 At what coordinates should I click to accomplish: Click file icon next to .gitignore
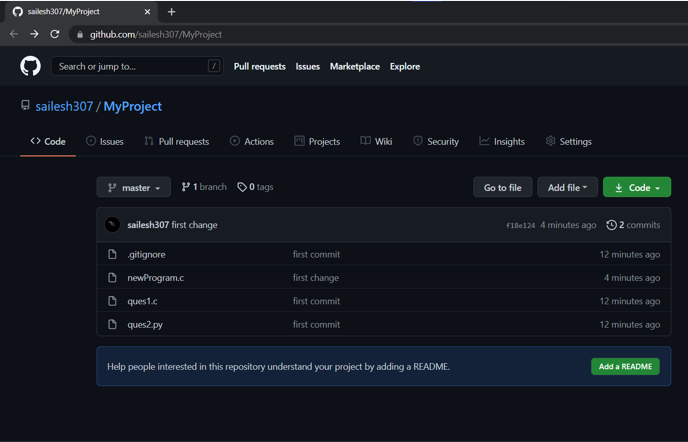112,254
